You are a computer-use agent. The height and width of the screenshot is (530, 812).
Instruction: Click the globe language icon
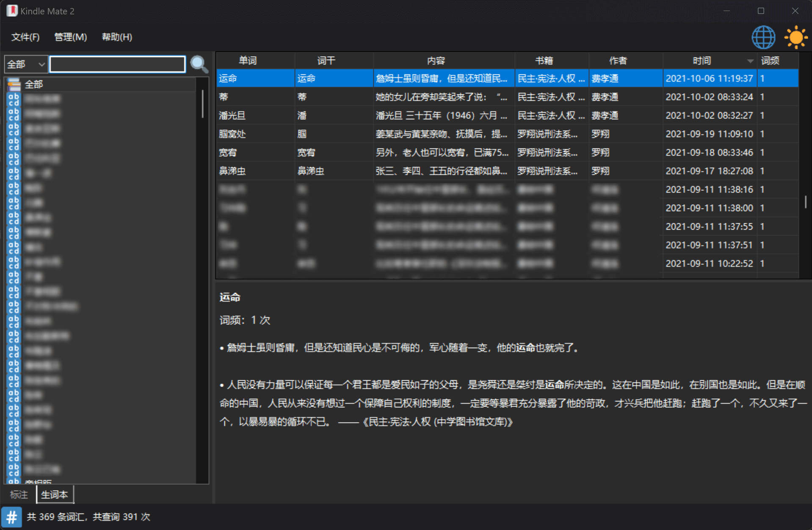click(x=763, y=37)
